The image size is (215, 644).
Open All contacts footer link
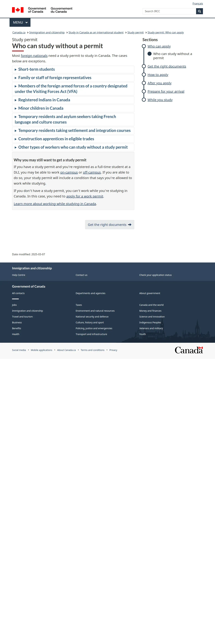(18, 293)
